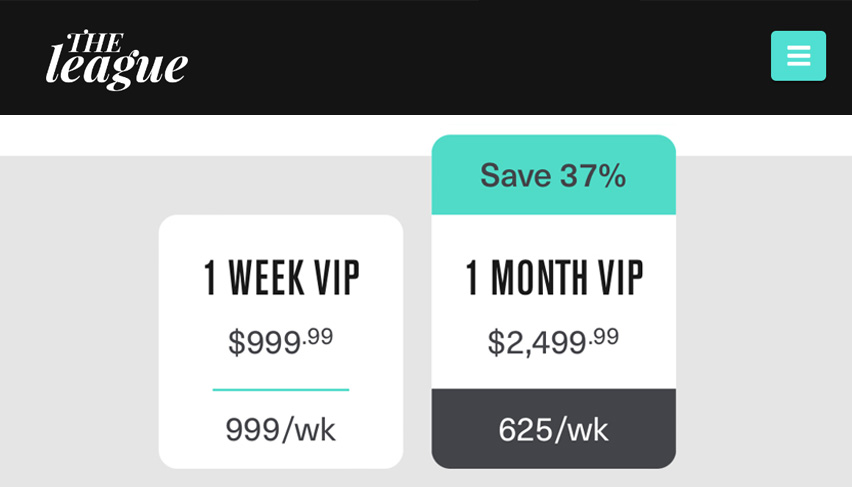This screenshot has width=852, height=487.
Task: Click the 999/wk rate label
Action: click(x=280, y=430)
